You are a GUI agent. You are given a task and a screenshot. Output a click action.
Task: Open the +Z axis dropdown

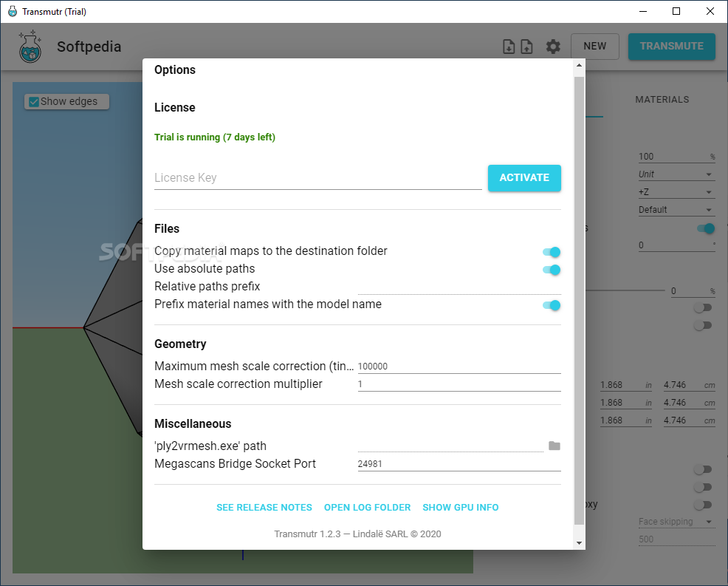click(676, 192)
